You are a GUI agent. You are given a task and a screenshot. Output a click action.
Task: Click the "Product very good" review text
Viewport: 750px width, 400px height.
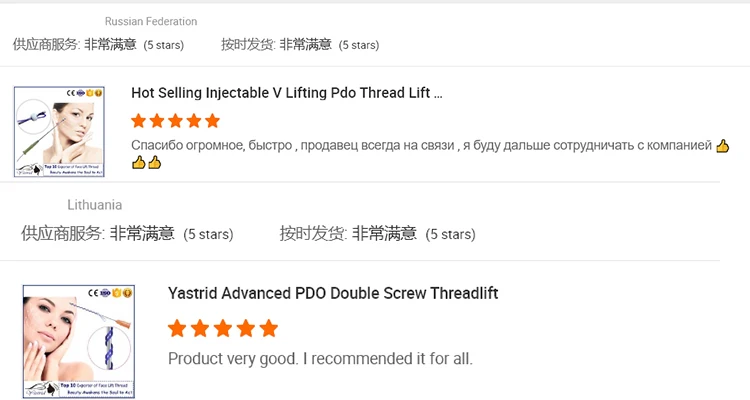click(320, 358)
